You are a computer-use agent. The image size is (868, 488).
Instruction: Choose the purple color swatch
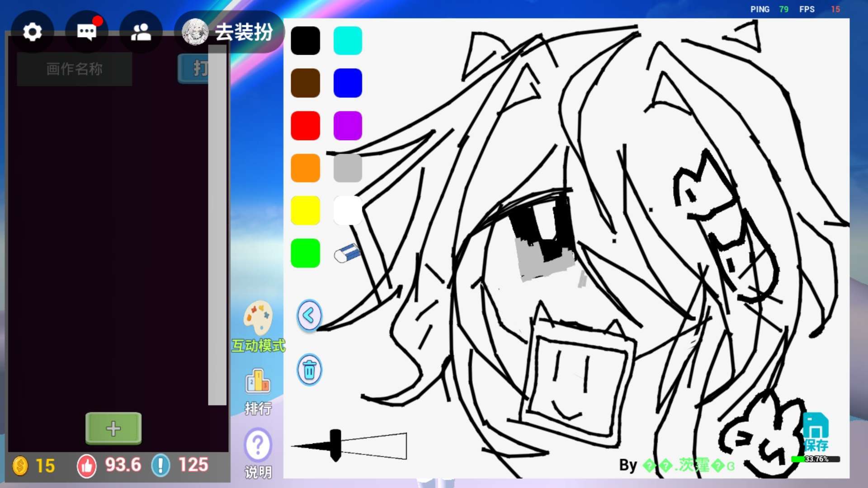(348, 126)
